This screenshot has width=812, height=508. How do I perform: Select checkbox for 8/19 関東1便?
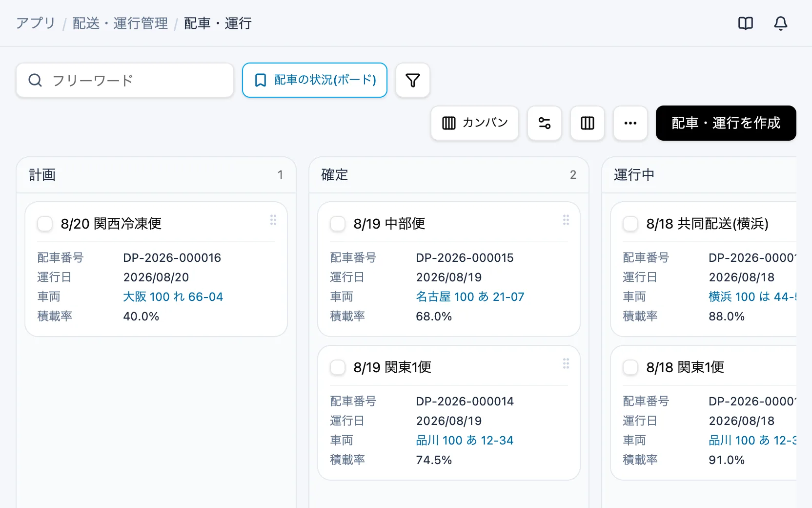point(338,367)
